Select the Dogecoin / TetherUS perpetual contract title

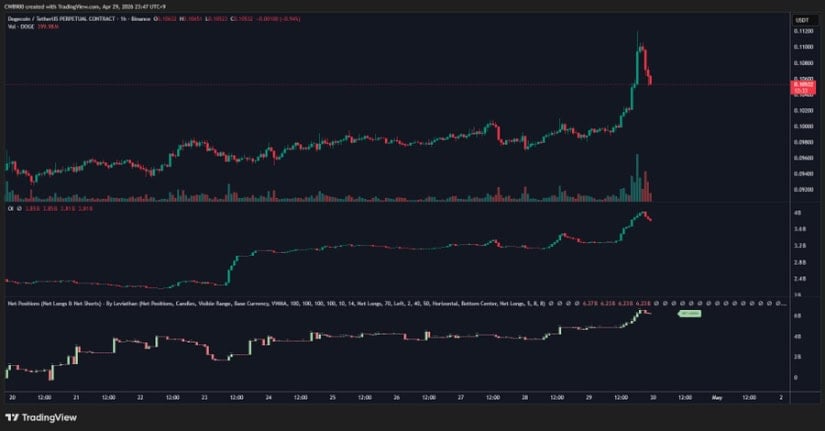coord(79,19)
